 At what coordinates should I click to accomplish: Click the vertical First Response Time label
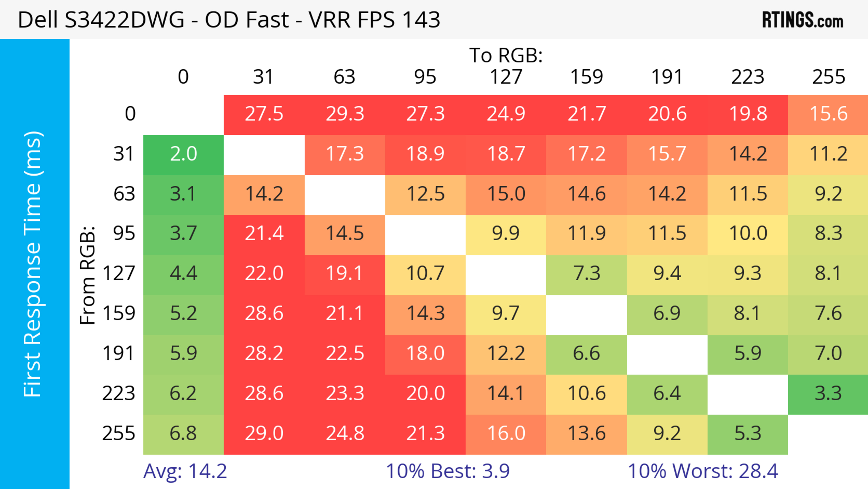(x=33, y=264)
